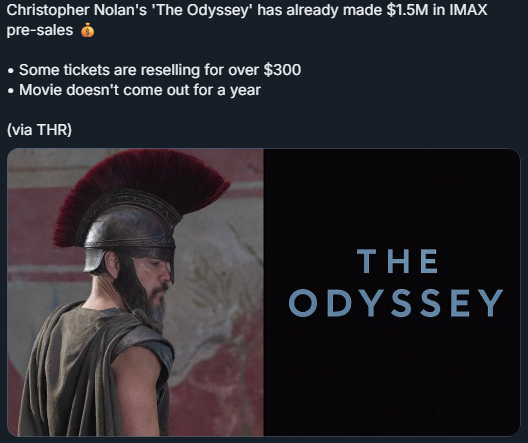The width and height of the screenshot is (528, 443).
Task: Click the word pre-sales in the post
Action: tap(40, 30)
